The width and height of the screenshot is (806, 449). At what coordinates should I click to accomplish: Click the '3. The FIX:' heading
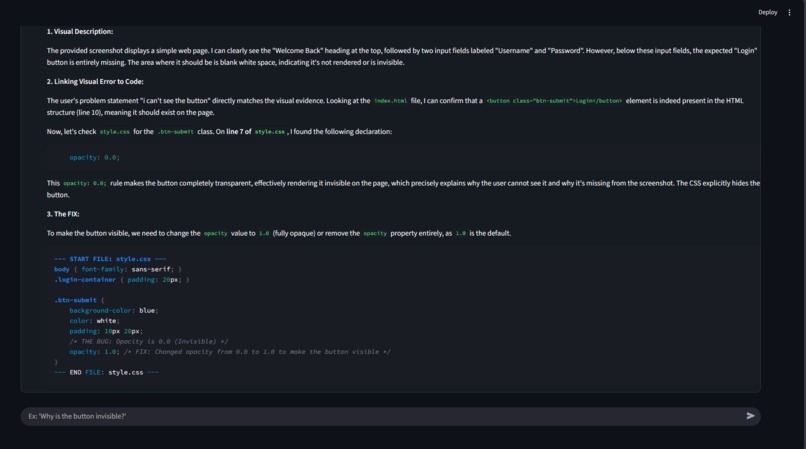[x=63, y=214]
